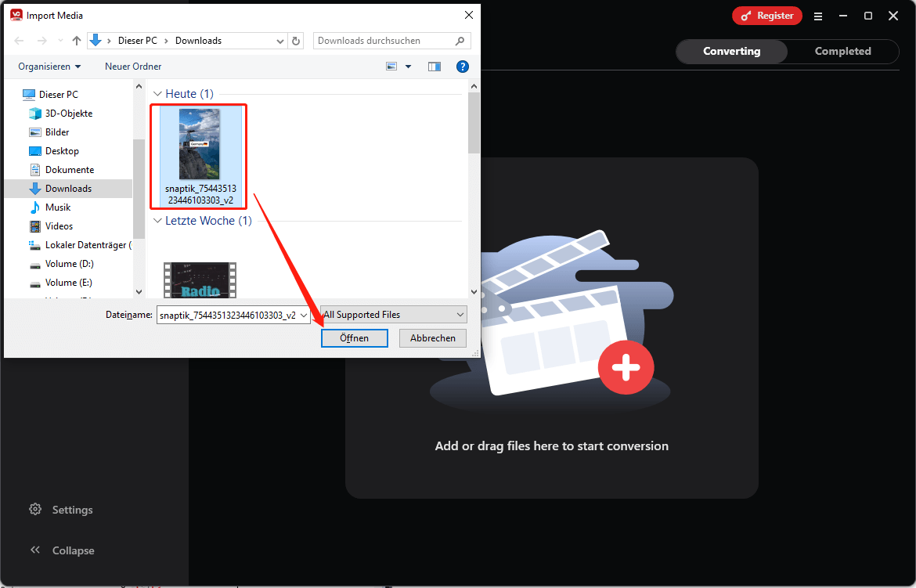Open the hamburger menu next to Register
This screenshot has width=916, height=588.
point(818,16)
